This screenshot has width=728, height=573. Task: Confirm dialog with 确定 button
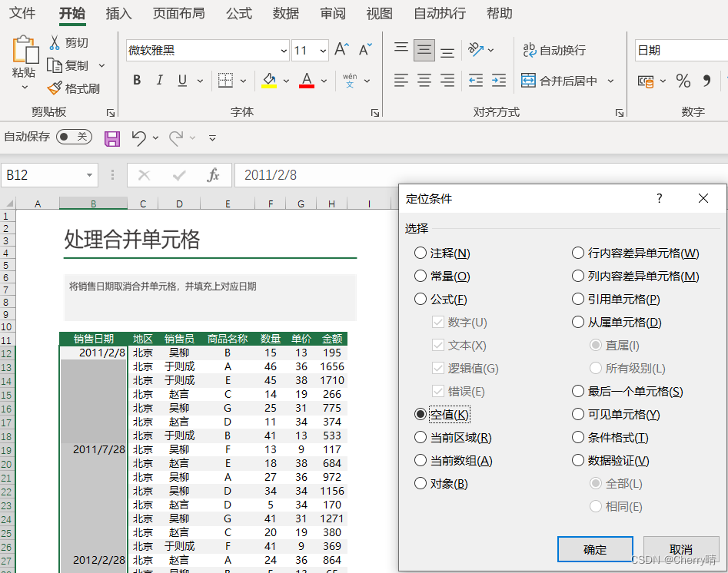[594, 549]
